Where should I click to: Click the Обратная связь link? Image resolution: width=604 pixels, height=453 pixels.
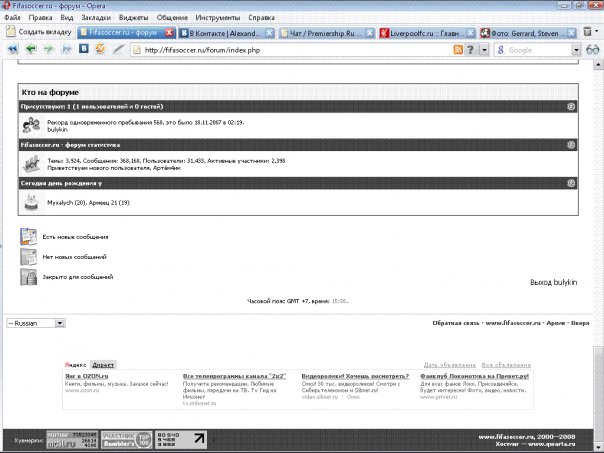pos(456,323)
